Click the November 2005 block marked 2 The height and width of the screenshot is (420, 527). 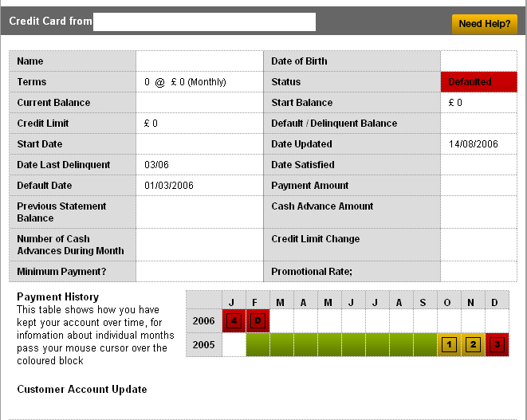click(x=473, y=345)
